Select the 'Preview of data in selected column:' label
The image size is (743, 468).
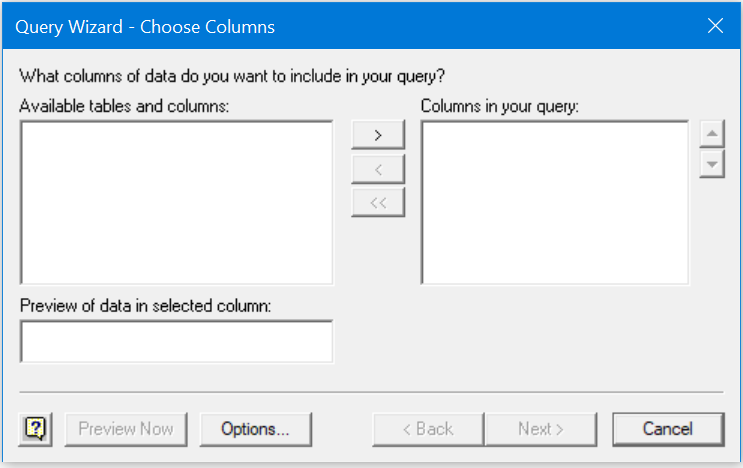(x=145, y=306)
